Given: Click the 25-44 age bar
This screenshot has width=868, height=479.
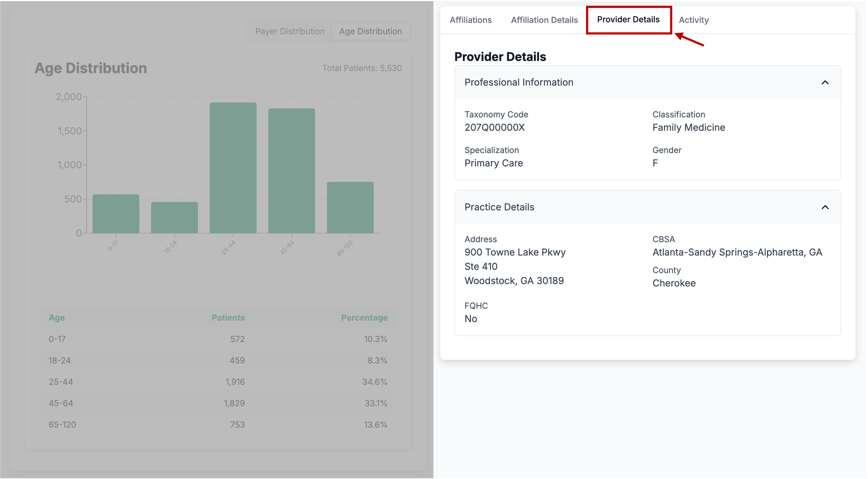Looking at the screenshot, I should point(233,168).
